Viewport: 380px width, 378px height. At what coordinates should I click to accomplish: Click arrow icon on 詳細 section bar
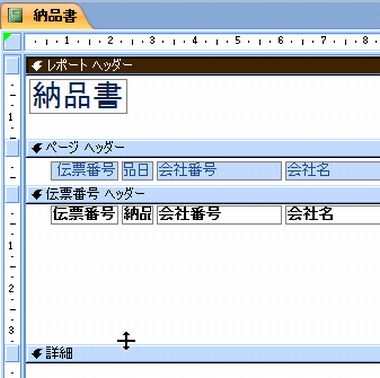point(37,354)
